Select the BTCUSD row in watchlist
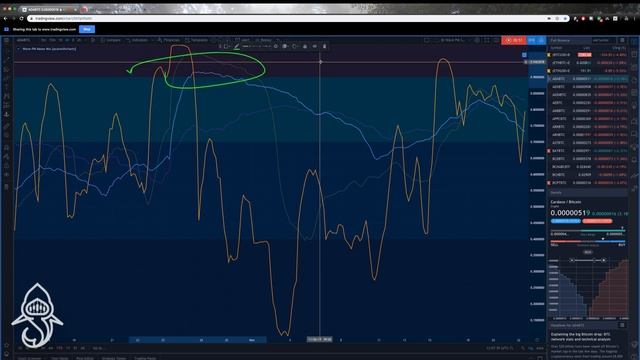Image resolution: width=640 pixels, height=360 pixels. pos(587,55)
